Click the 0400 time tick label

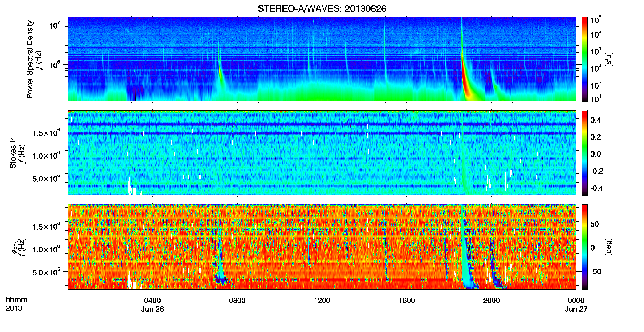click(152, 300)
